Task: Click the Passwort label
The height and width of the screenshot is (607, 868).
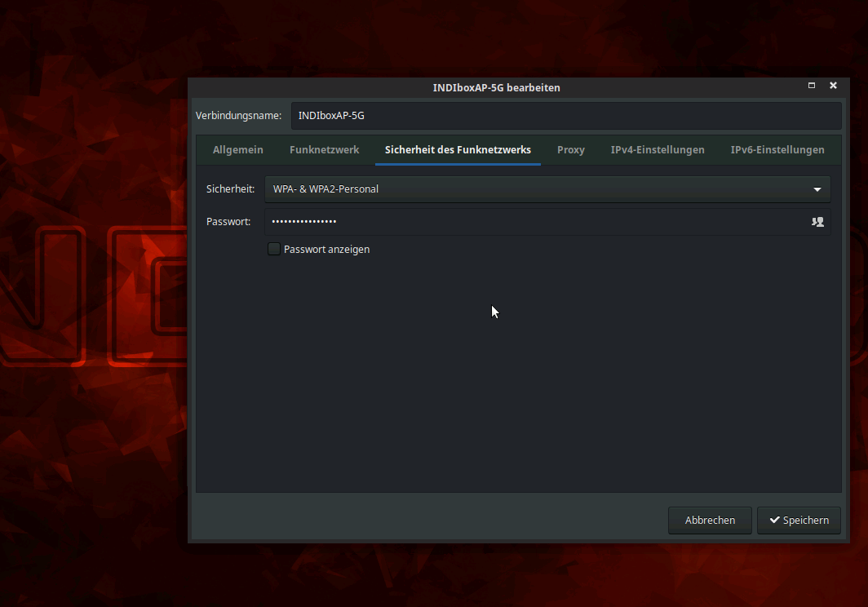Action: coord(228,222)
